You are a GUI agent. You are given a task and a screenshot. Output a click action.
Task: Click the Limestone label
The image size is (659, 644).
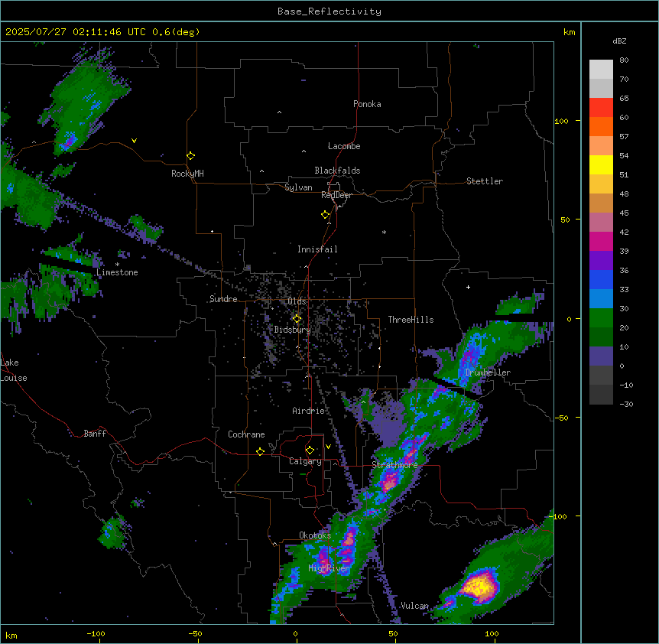tap(117, 272)
